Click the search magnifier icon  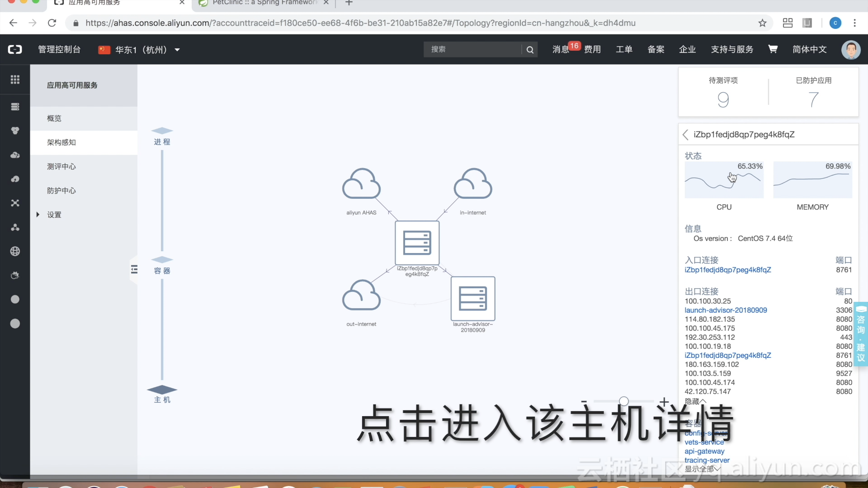530,50
